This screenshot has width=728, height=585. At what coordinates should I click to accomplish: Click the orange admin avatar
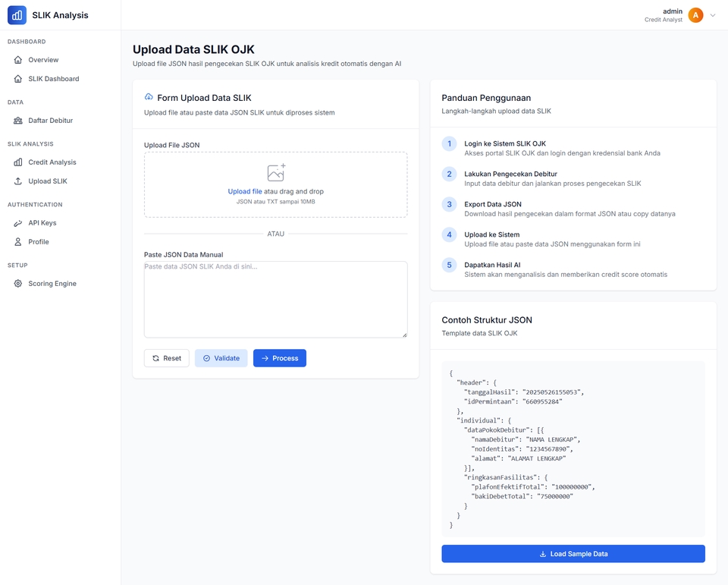tap(695, 15)
